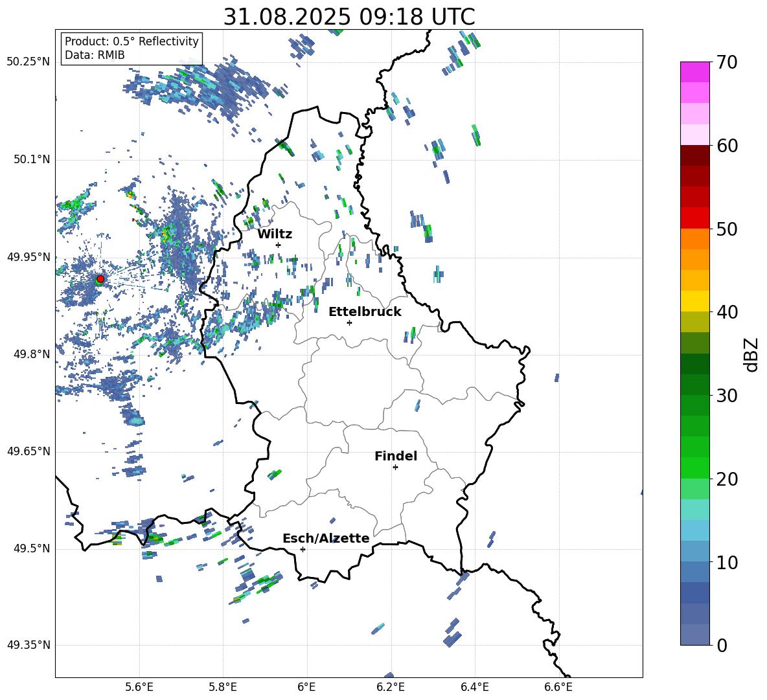The height and width of the screenshot is (700, 767).
Task: Click the Esch/Alzette city label
Action: tap(326, 538)
